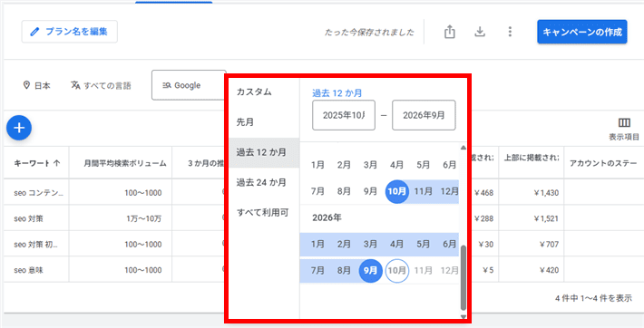Click the translate icon beside すべての言語
This screenshot has height=328, width=644.
(75, 85)
